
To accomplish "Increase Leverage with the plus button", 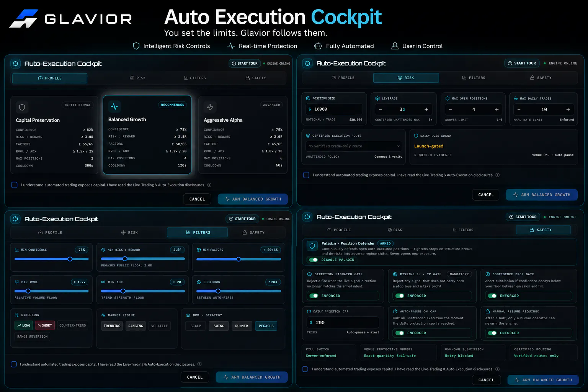I will click(426, 109).
